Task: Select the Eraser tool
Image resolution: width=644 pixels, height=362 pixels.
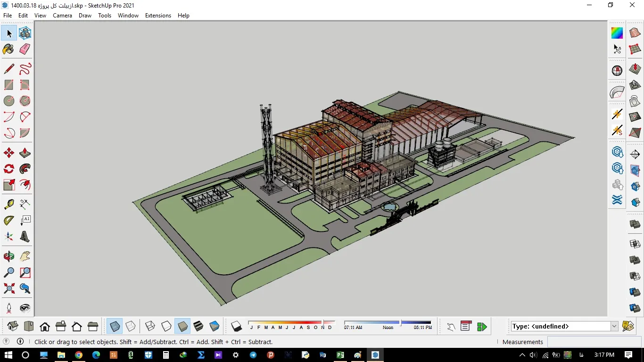Action: point(25,49)
